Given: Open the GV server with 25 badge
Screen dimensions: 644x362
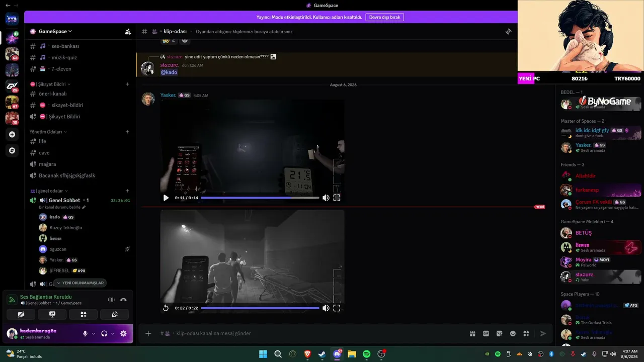Looking at the screenshot, I should [x=12, y=86].
